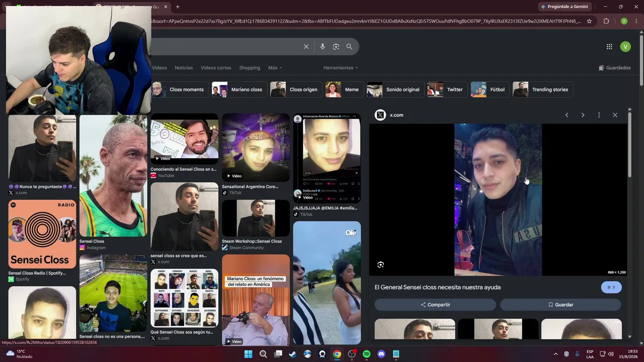Screen dimensions: 644x362
Task: Expand the Herramientas tools dropdown
Action: click(341, 68)
